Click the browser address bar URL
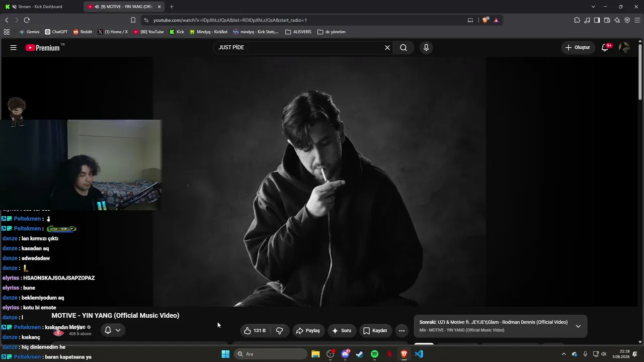644x362 pixels. pos(230,20)
